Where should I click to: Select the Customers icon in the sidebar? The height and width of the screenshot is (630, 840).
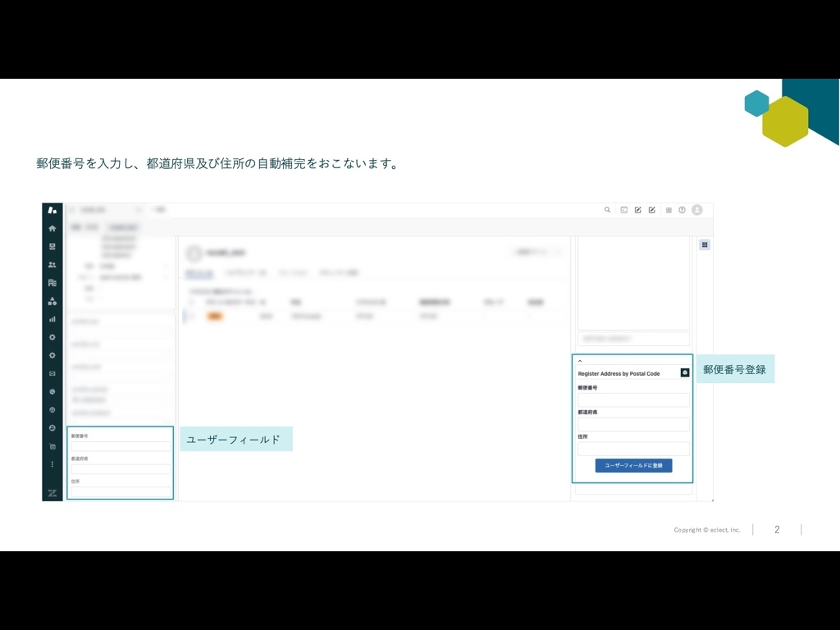52,266
